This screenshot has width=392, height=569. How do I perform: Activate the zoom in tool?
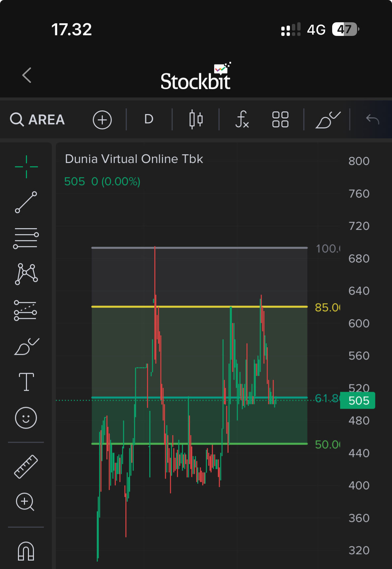25,502
